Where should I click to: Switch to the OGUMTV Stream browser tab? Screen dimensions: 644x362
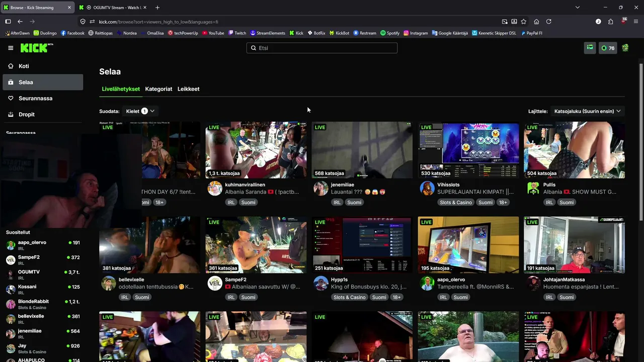click(112, 8)
